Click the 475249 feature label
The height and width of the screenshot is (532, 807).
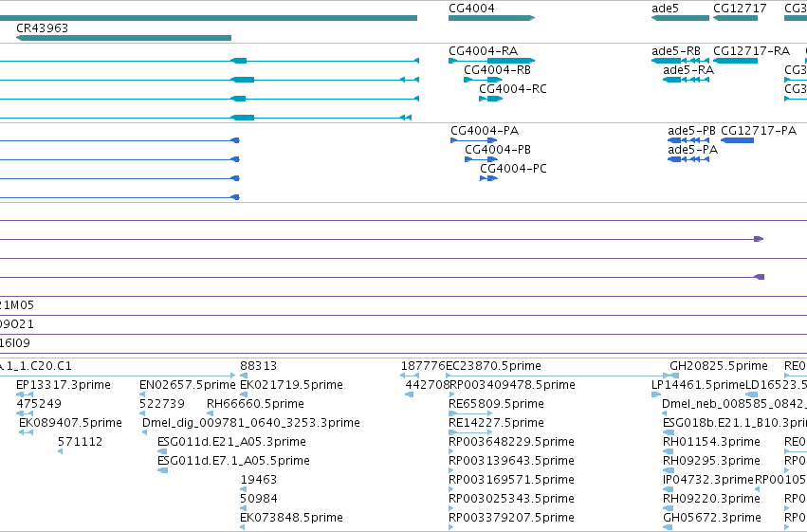coord(39,404)
